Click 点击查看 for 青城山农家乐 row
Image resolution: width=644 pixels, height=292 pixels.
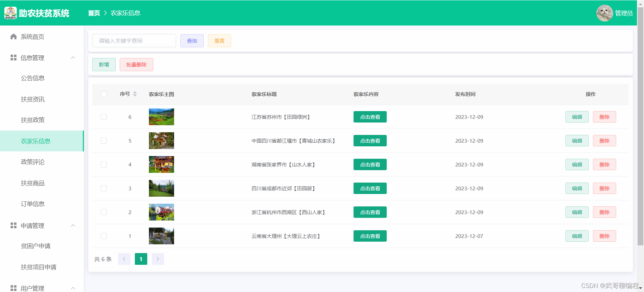pos(370,141)
